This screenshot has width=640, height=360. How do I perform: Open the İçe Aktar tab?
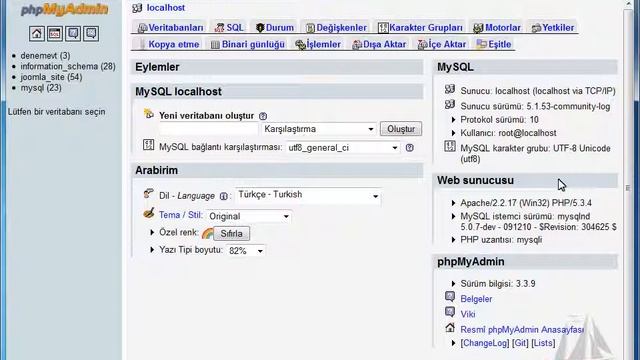tap(442, 44)
